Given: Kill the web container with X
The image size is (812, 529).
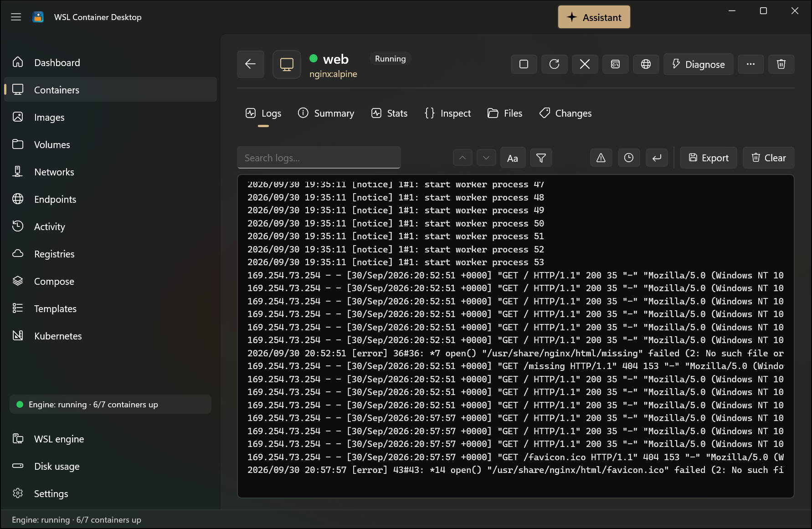Looking at the screenshot, I should click(585, 64).
